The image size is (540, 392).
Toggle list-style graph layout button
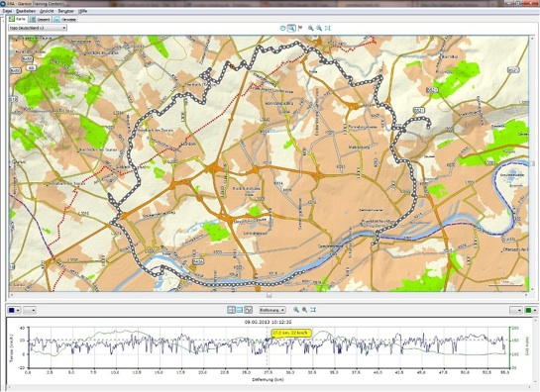(x=240, y=310)
